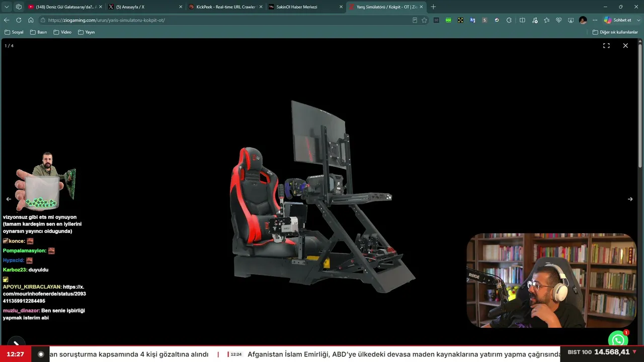Switch to the KickPeek URL Crawler tab
Viewport: 644px width, 362px height.
click(224, 7)
